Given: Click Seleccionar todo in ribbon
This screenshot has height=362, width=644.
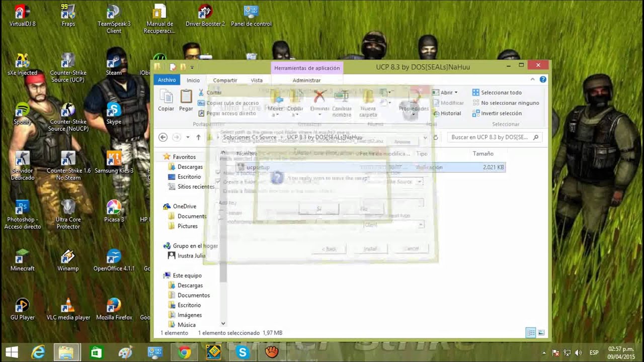Looking at the screenshot, I should (497, 93).
